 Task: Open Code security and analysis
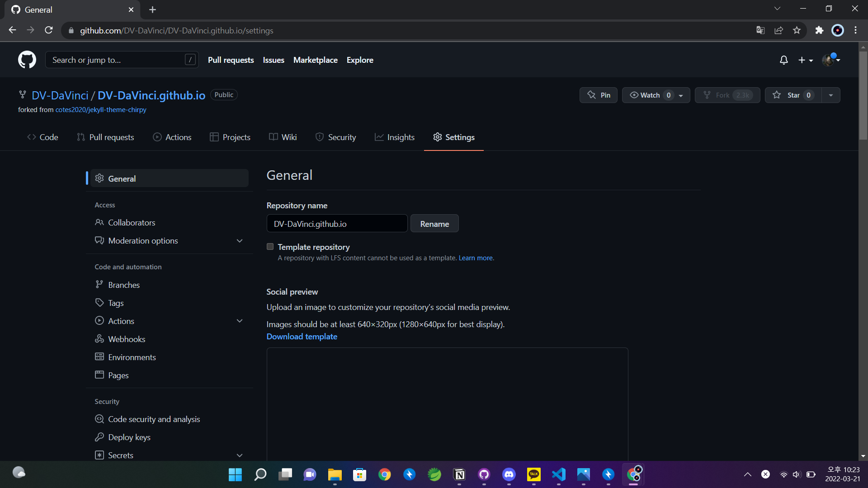pos(154,419)
